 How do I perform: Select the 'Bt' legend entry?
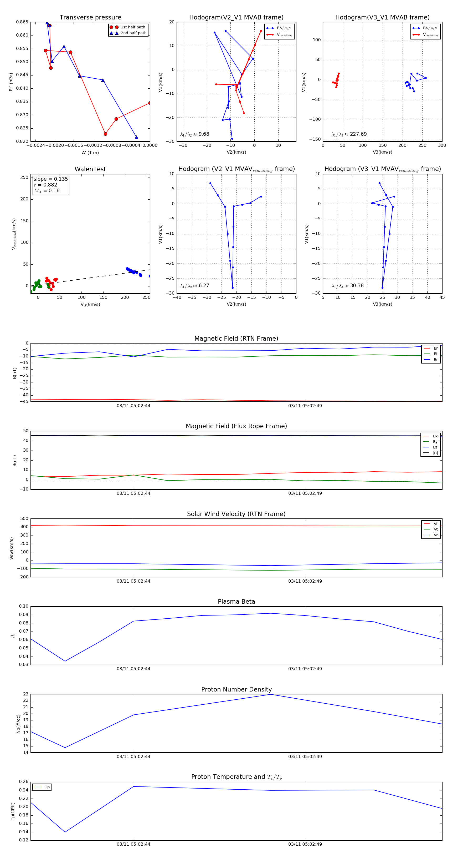[431, 354]
